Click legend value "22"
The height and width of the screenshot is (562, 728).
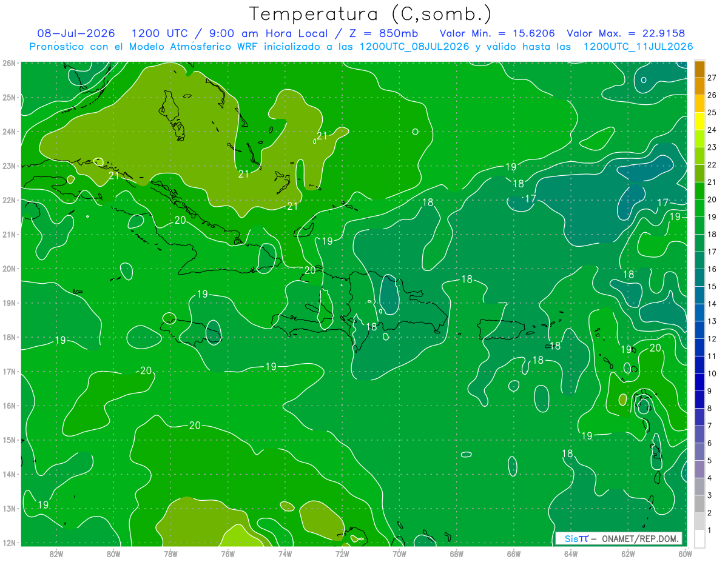coord(712,165)
